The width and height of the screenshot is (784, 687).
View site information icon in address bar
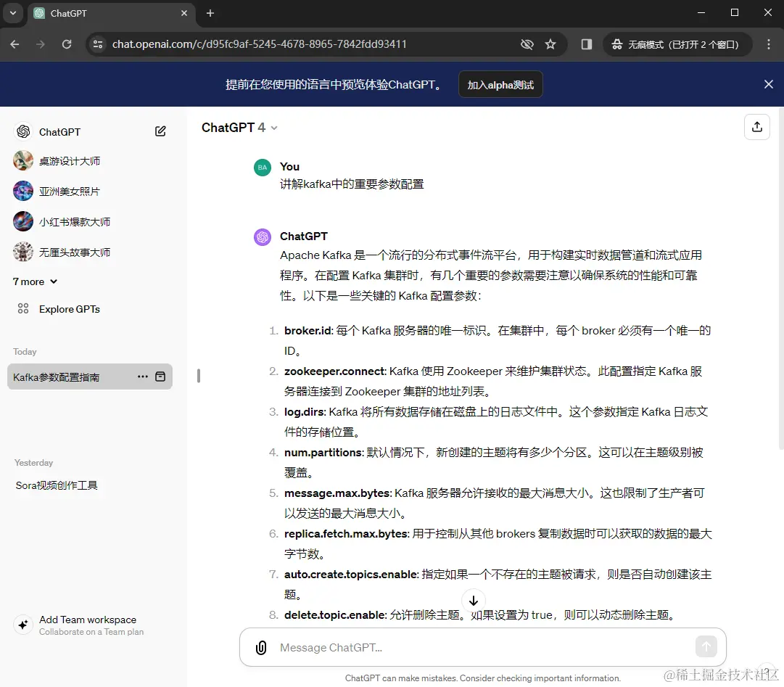(98, 44)
